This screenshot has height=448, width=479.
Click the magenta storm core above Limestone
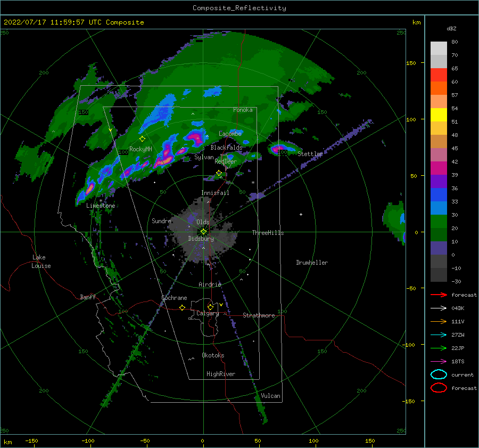[89, 189]
